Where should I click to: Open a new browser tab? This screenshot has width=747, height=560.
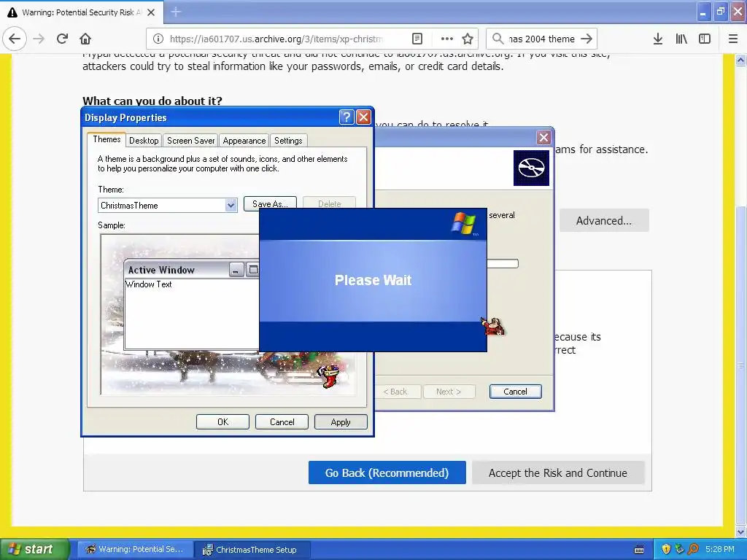(176, 12)
